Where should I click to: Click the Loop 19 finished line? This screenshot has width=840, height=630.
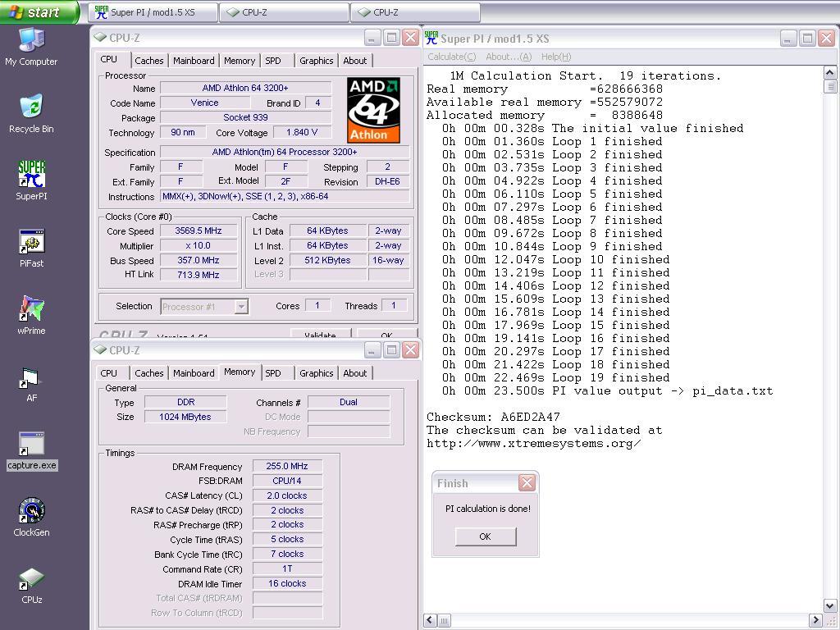(x=555, y=377)
